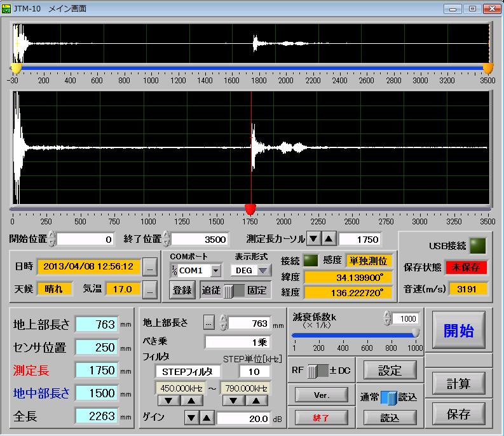Click the 測定長カーソル up arrow
The height and width of the screenshot is (436, 504).
tap(329, 239)
